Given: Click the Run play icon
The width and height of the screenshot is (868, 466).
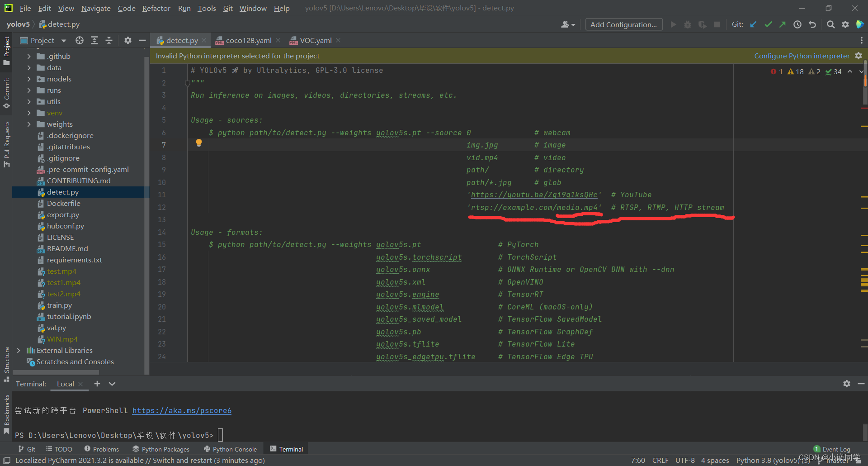Looking at the screenshot, I should (673, 24).
